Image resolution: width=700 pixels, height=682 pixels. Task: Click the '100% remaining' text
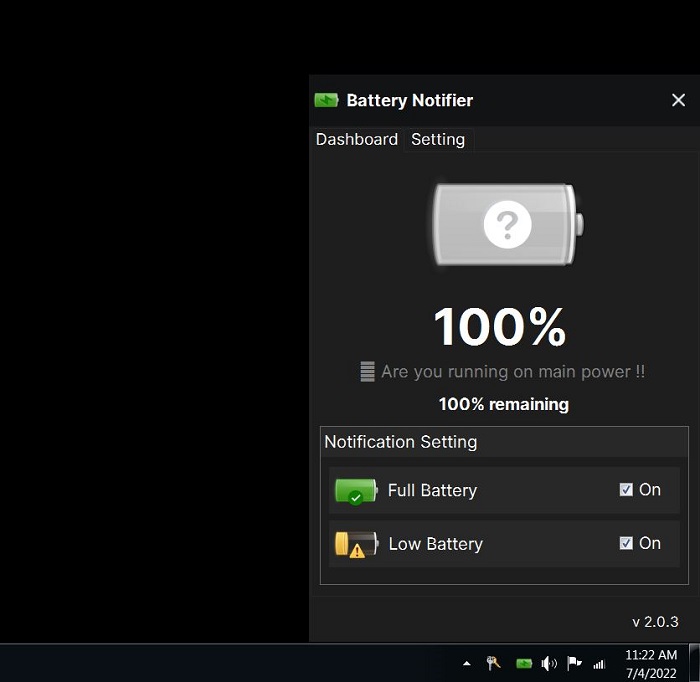pyautogui.click(x=504, y=404)
